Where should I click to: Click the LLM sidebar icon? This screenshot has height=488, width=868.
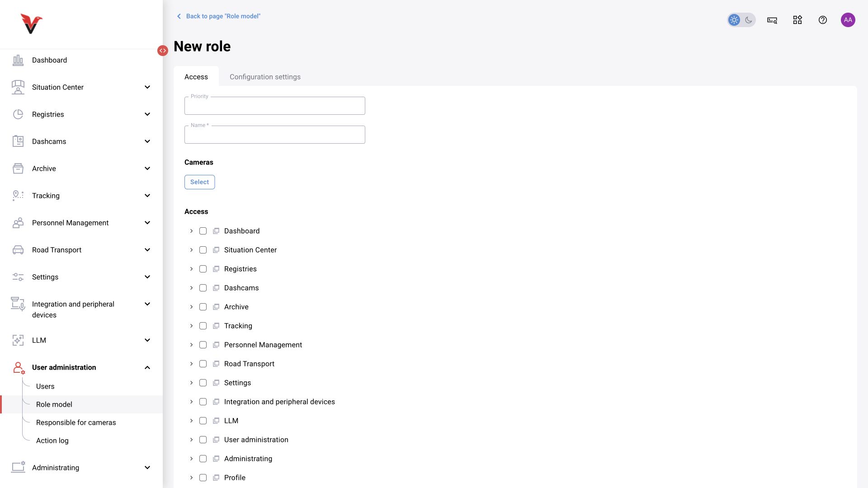pos(18,340)
